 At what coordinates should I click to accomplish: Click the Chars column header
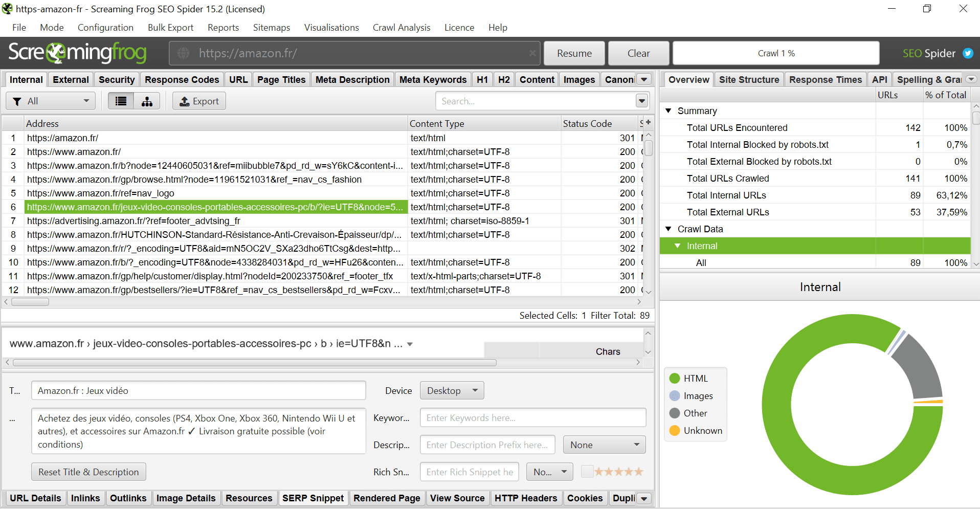coord(607,351)
